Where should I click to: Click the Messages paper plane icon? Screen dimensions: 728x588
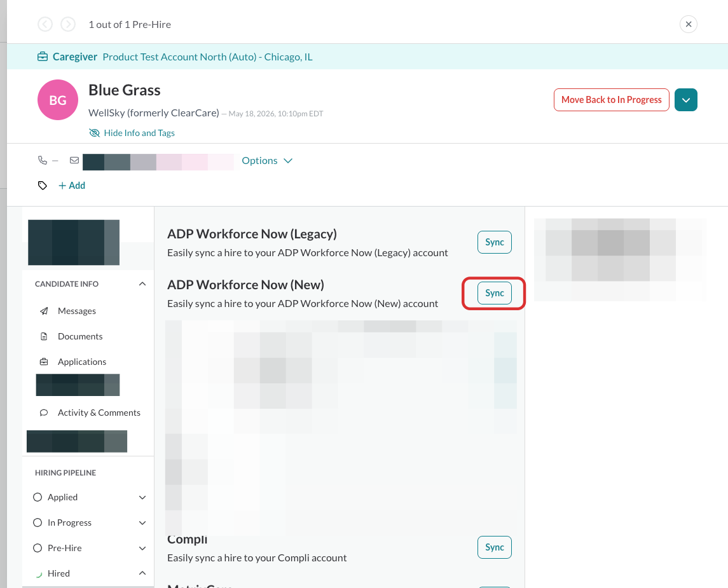click(44, 311)
